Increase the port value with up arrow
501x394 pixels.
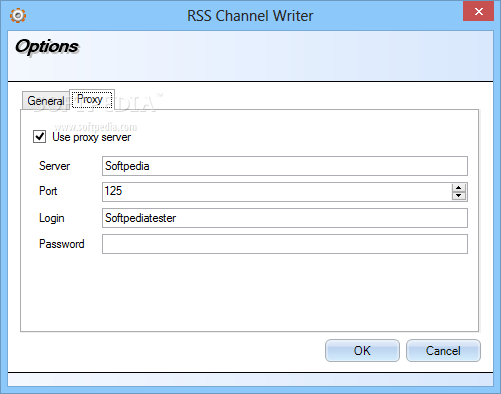click(459, 188)
